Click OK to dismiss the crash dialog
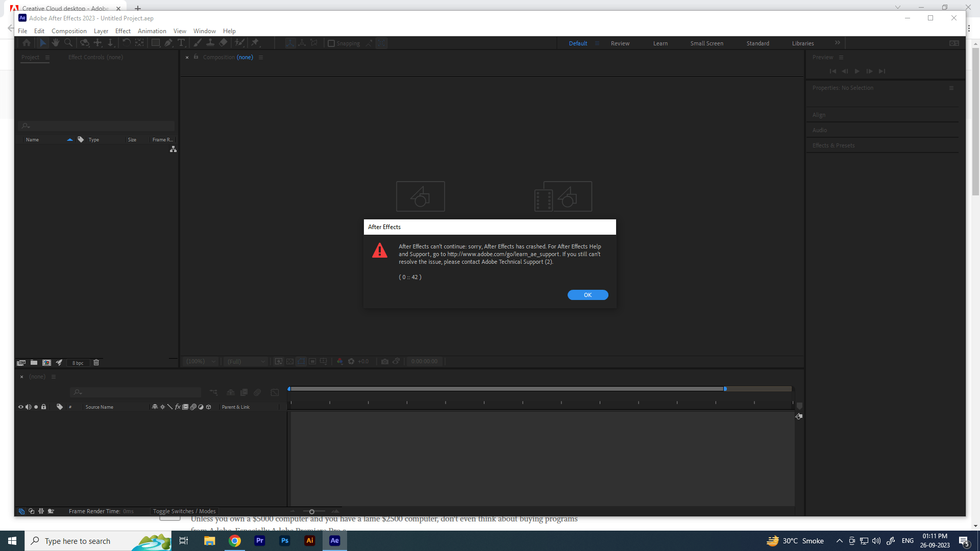 point(587,295)
